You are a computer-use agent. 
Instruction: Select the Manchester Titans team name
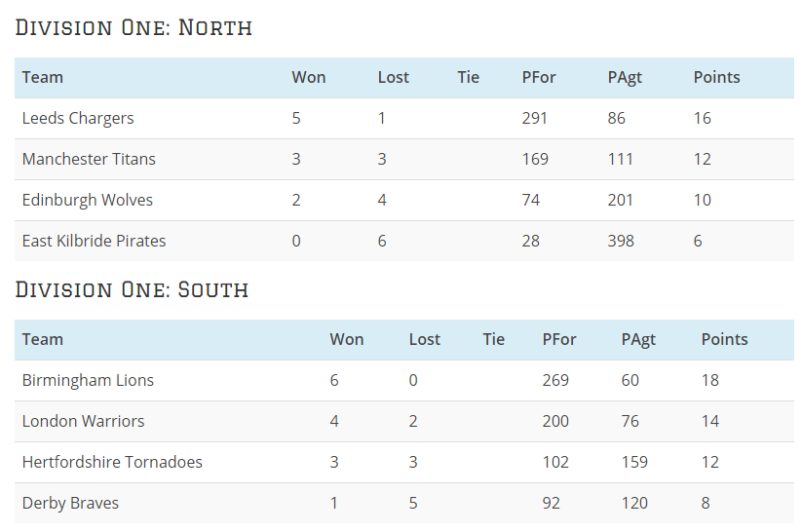[x=89, y=159]
